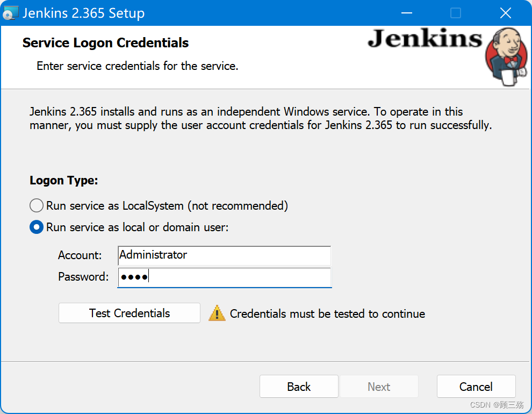The height and width of the screenshot is (414, 532).
Task: Click the Jenkins butler logo image
Action: click(x=507, y=56)
